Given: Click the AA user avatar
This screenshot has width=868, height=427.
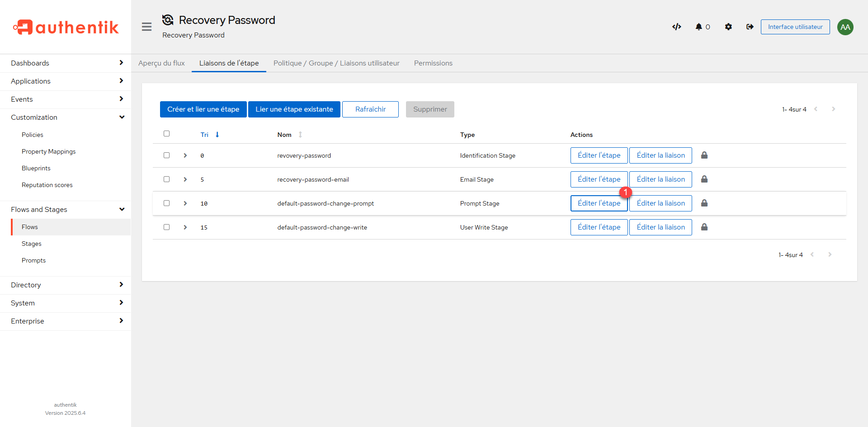Looking at the screenshot, I should tap(845, 27).
